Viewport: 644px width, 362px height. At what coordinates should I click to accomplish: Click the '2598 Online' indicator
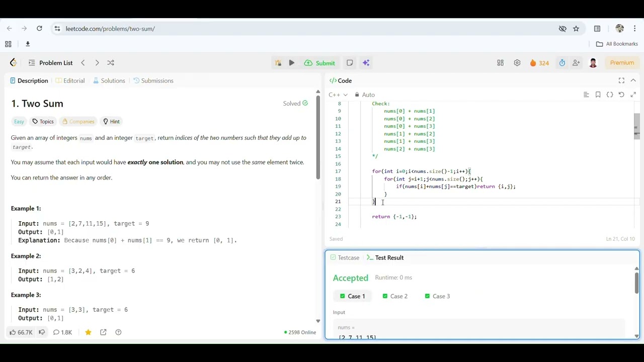point(300,332)
